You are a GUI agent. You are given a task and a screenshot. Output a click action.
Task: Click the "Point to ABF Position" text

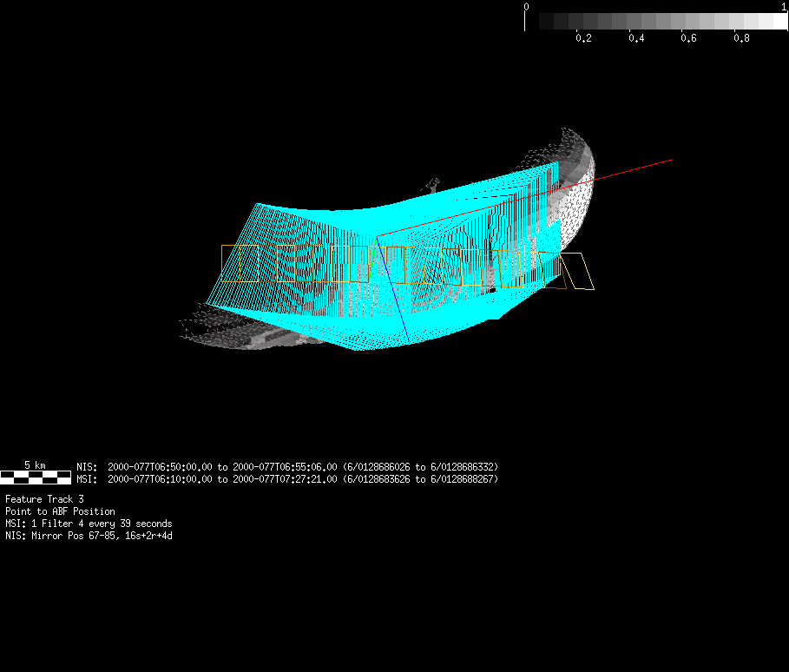[x=60, y=511]
